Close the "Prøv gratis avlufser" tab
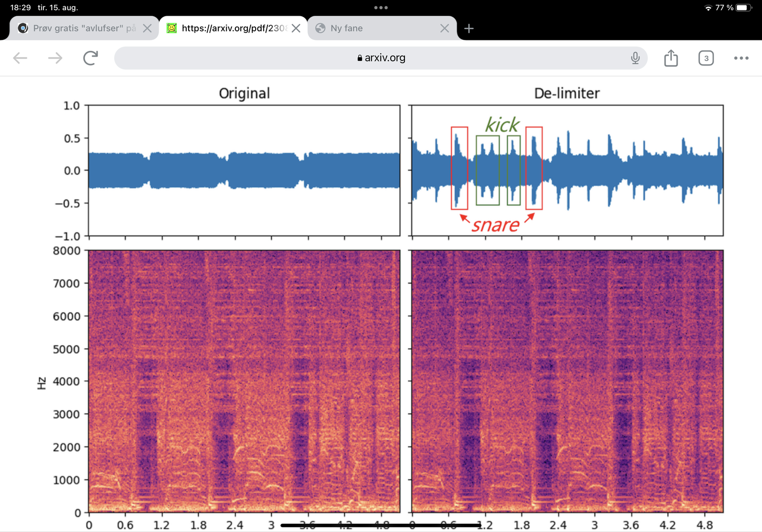The image size is (762, 532). tap(147, 28)
